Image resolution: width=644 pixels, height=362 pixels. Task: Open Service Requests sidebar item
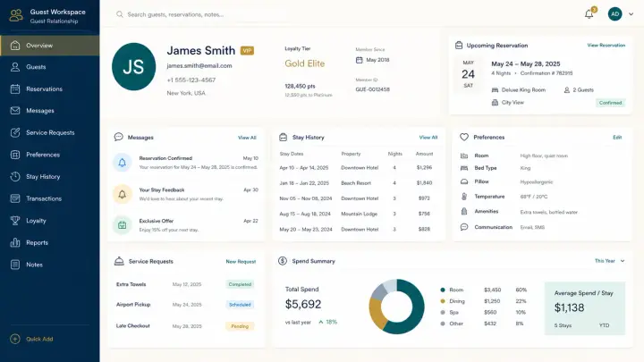50,132
